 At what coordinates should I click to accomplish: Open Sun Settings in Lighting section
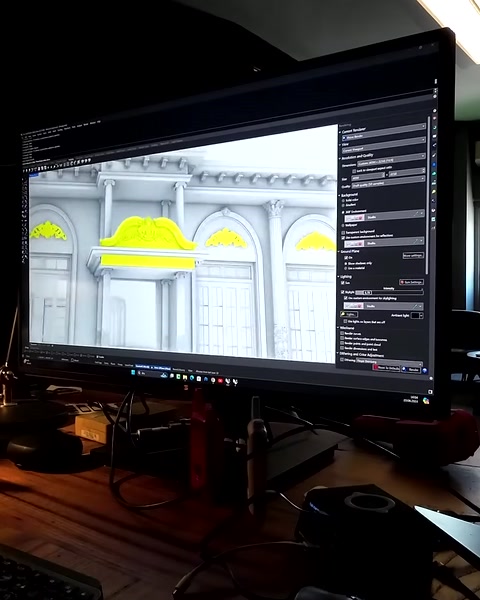pyautogui.click(x=411, y=282)
